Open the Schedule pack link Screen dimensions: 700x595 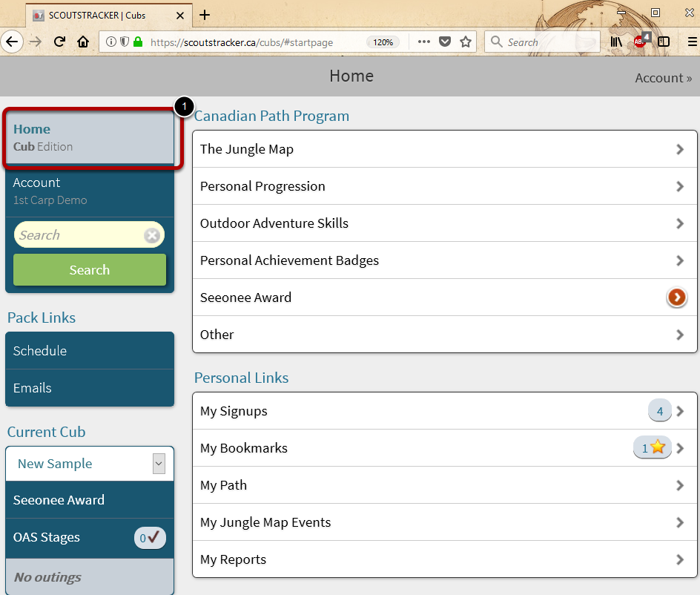[x=90, y=351]
